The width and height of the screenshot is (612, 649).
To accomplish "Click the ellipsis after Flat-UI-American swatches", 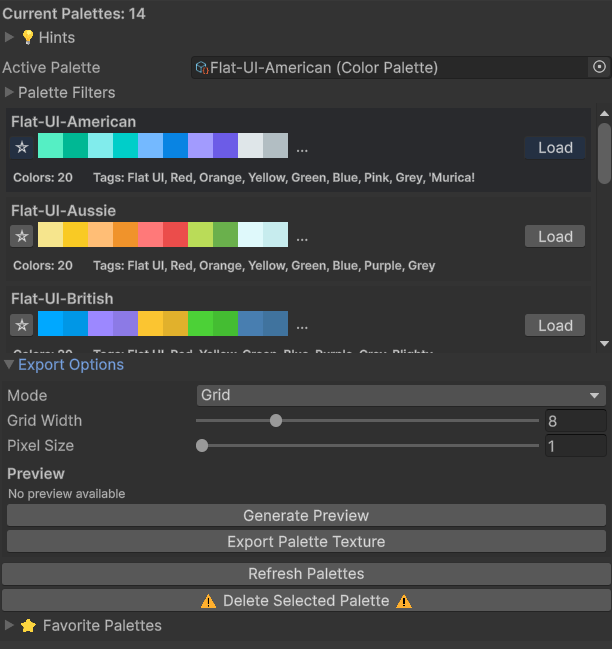I will (302, 150).
